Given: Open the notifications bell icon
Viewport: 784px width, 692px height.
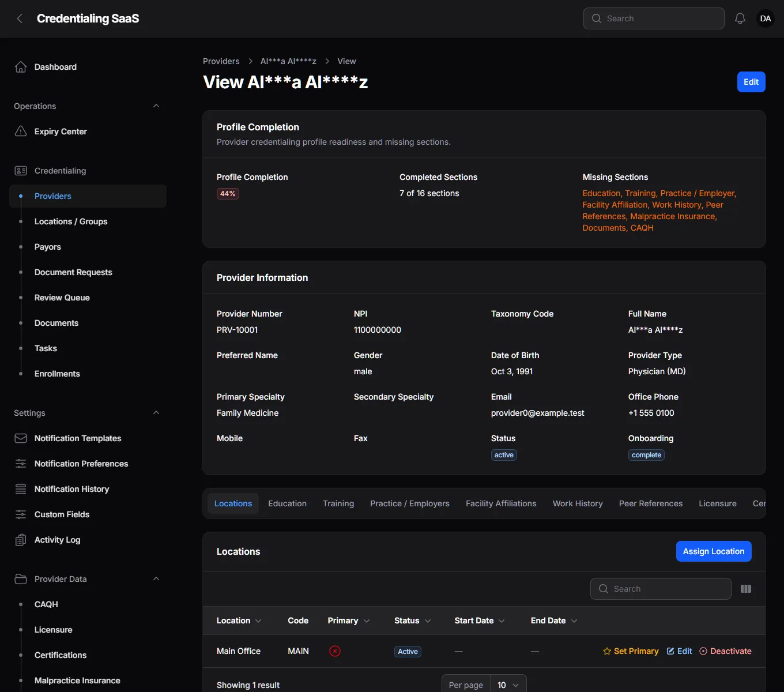Looking at the screenshot, I should [x=740, y=18].
